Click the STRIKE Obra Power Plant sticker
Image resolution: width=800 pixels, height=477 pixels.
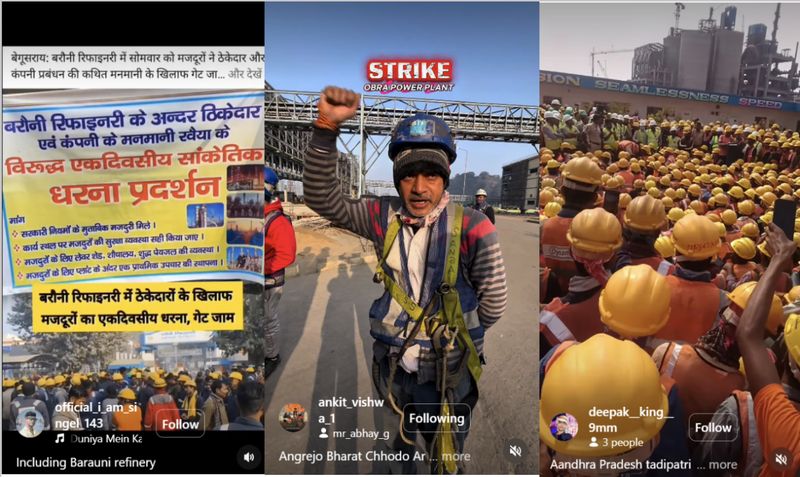click(x=409, y=76)
